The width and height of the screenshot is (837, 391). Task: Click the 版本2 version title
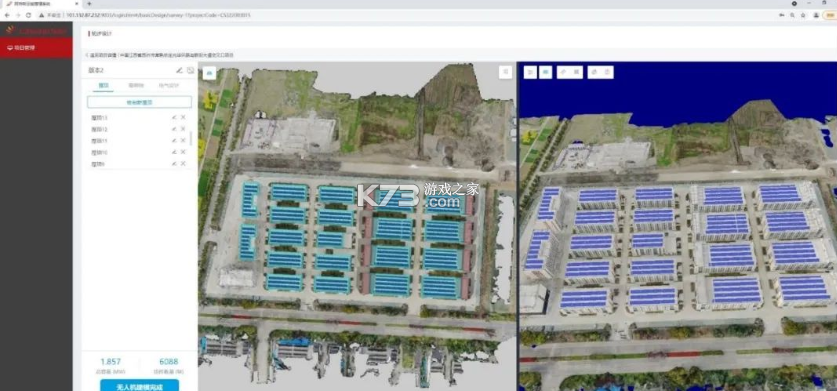click(x=96, y=70)
